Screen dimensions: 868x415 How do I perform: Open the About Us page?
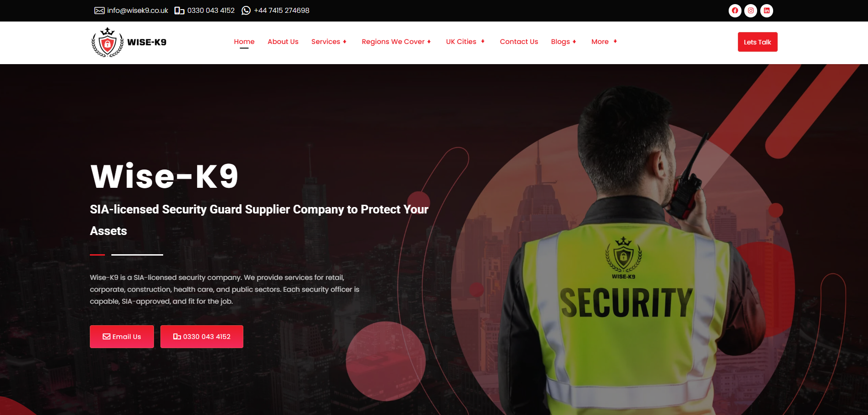[x=283, y=42]
